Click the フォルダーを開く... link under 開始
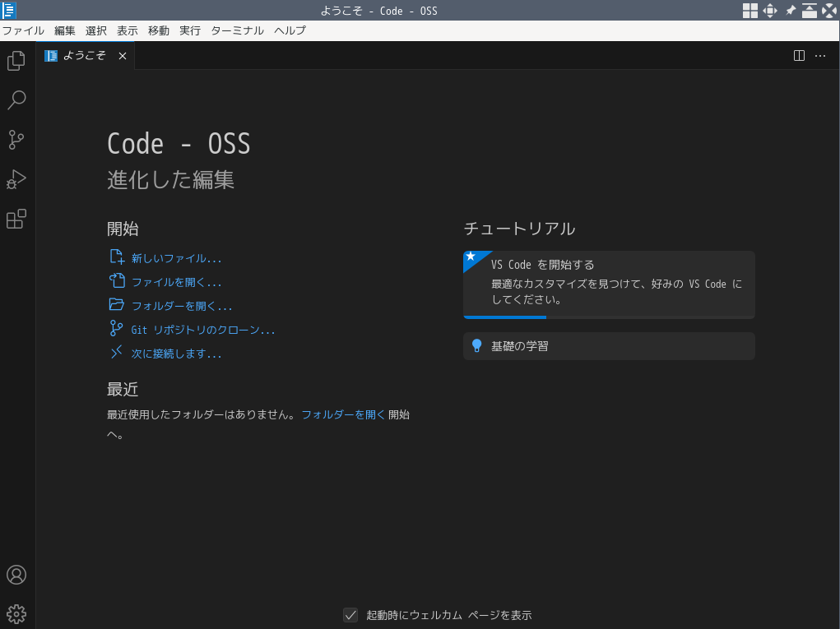This screenshot has width=840, height=629. pos(182,306)
